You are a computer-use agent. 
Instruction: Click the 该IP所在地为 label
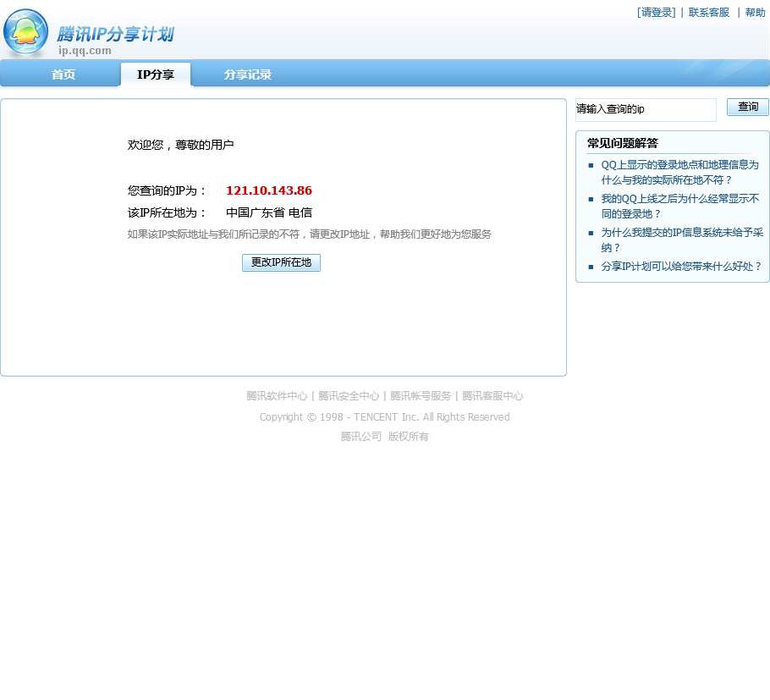point(167,212)
